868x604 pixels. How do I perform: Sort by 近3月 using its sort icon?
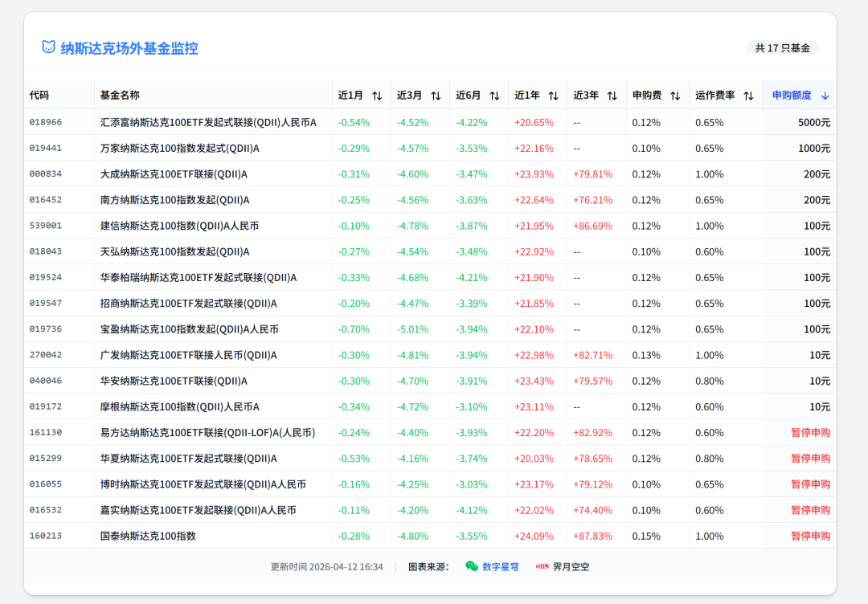(436, 96)
